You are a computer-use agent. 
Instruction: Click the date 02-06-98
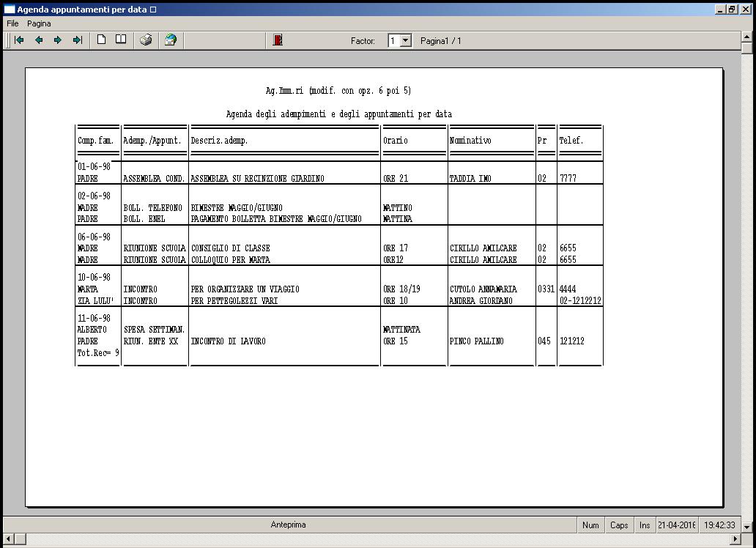coord(94,196)
